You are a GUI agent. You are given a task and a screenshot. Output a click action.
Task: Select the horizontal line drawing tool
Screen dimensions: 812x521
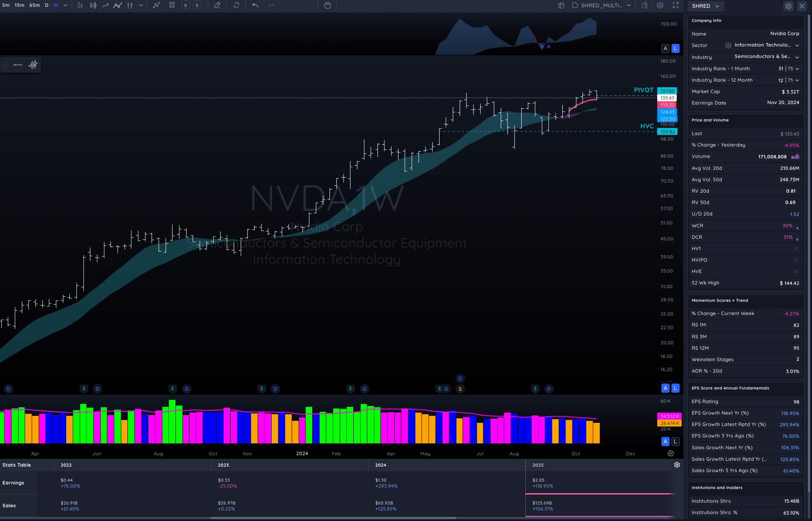pos(18,65)
